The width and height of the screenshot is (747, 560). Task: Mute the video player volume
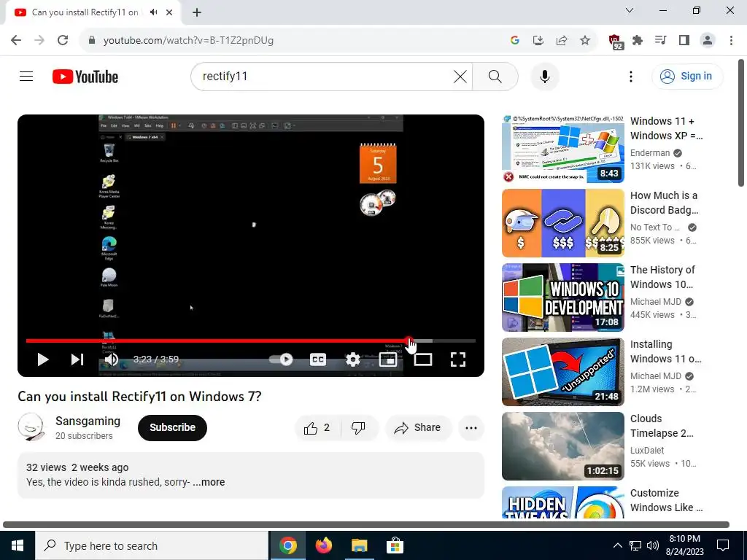coord(112,359)
